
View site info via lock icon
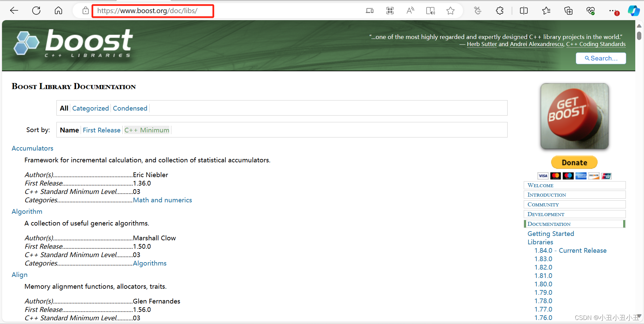pos(86,11)
